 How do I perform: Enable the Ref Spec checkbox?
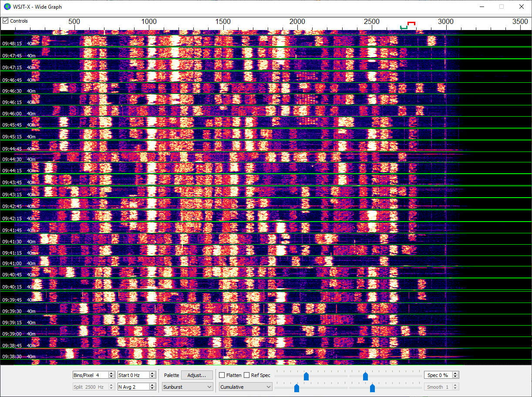pyautogui.click(x=247, y=375)
